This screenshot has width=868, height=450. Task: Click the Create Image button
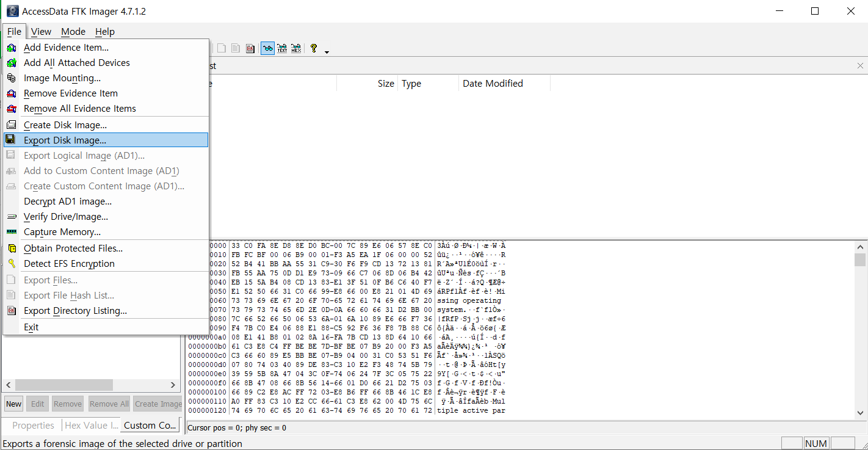[x=158, y=404]
